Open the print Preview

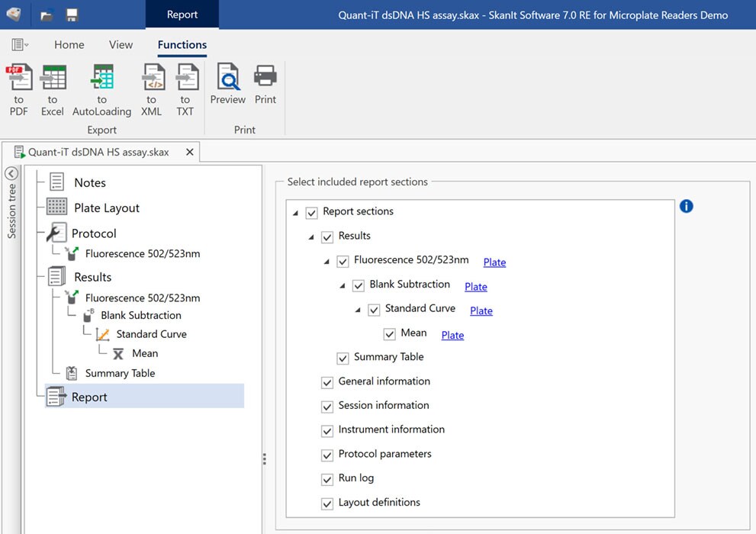(x=227, y=84)
